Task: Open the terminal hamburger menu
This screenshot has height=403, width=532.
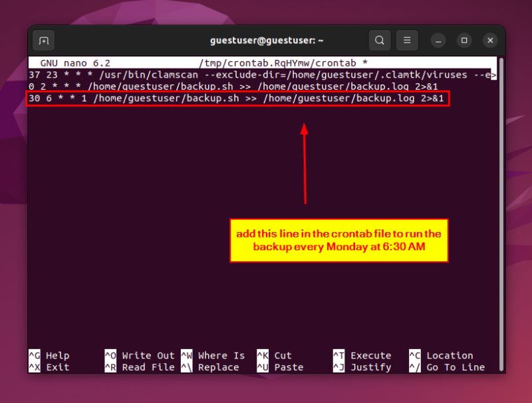Action: pyautogui.click(x=407, y=40)
